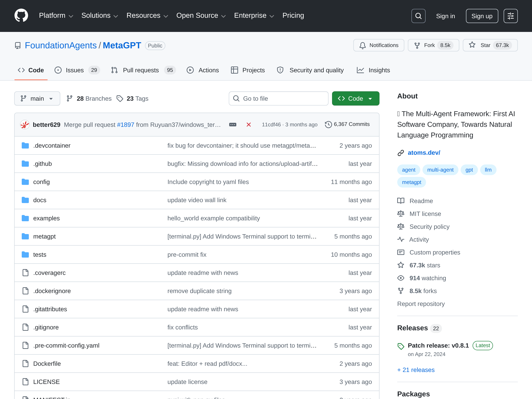Image resolution: width=532 pixels, height=399 pixels.
Task: Open the header settings sliders icon
Action: click(x=510, y=16)
